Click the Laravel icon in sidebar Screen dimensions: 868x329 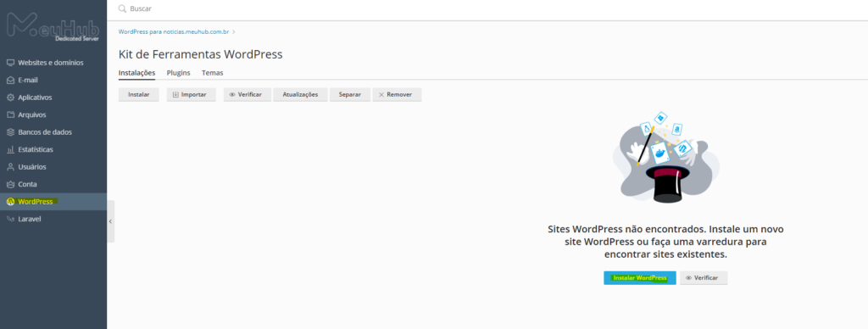click(10, 219)
